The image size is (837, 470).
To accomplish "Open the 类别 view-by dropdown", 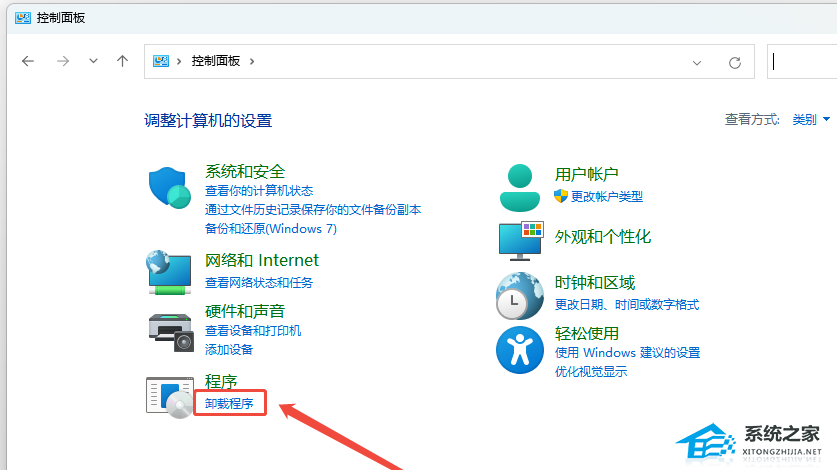I will coord(811,120).
